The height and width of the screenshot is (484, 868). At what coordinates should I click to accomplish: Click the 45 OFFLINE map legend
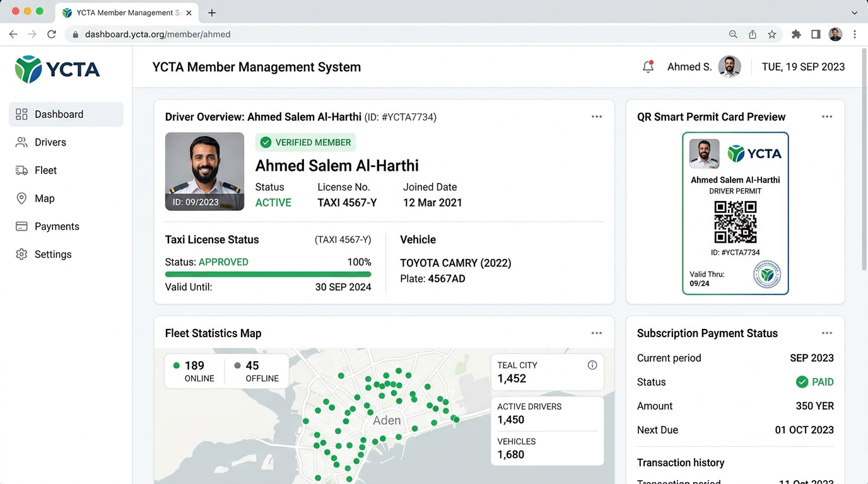click(256, 371)
